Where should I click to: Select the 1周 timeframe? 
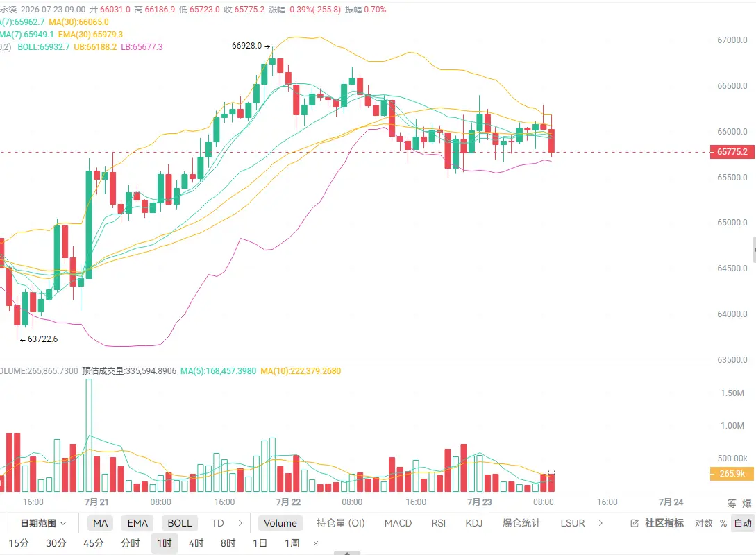coord(292,543)
